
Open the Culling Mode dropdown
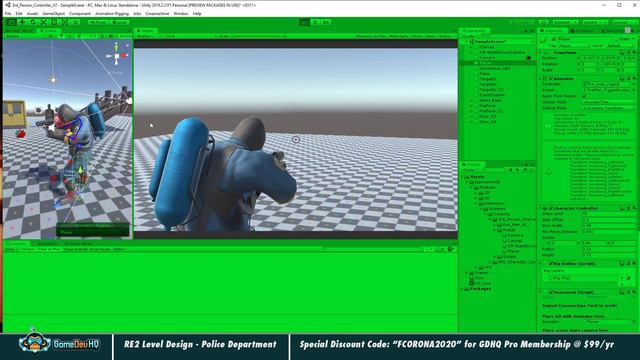coord(609,108)
